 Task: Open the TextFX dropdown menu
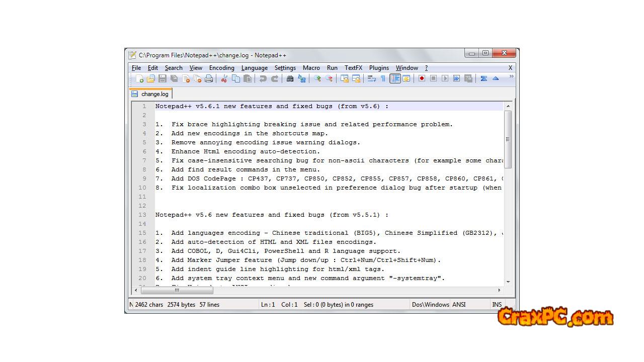pyautogui.click(x=353, y=68)
